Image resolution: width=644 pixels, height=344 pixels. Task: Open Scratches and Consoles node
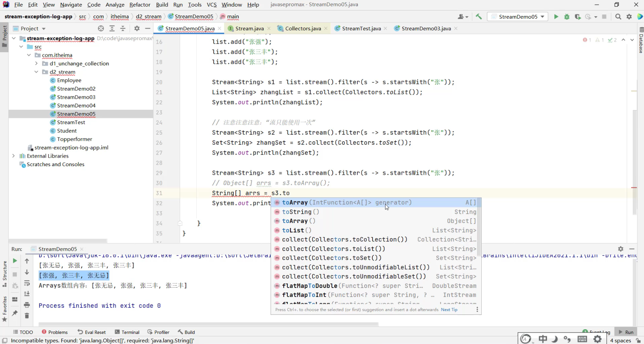55,165
